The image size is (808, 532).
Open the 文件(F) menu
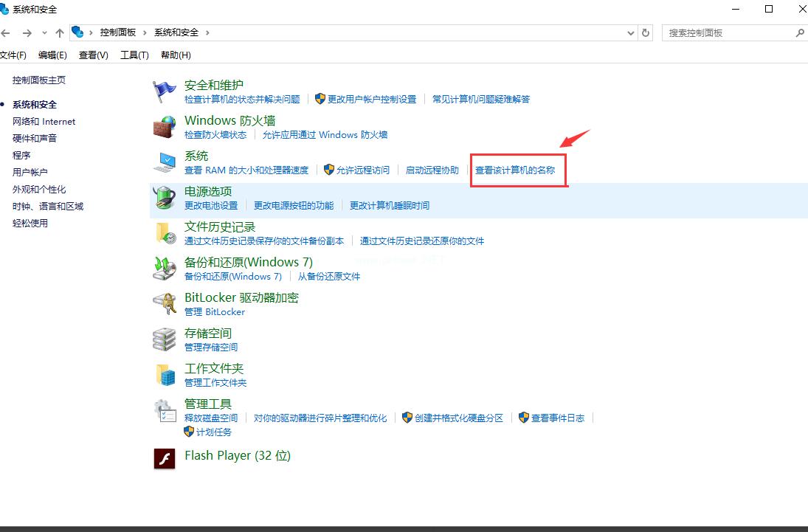(x=13, y=55)
